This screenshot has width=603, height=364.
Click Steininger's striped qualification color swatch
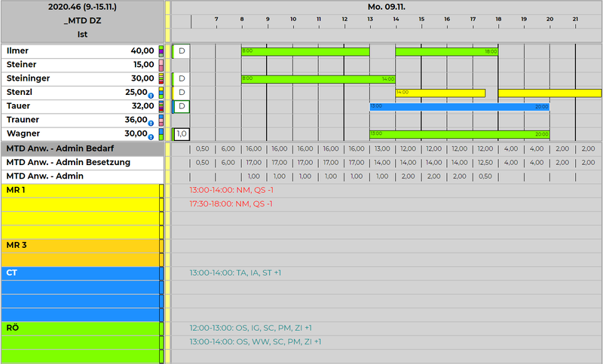point(161,78)
